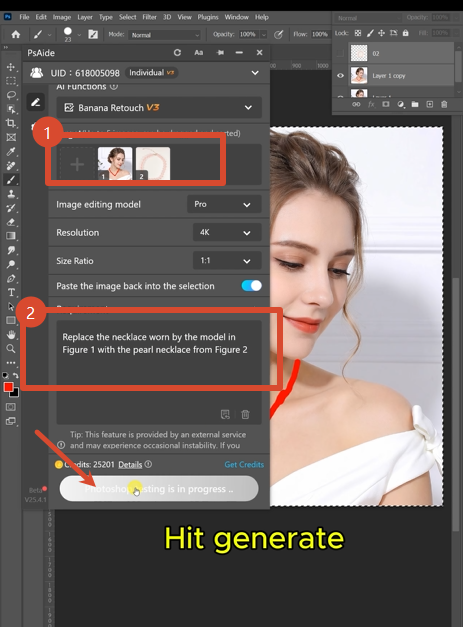
Task: Click the red foreground color swatch
Action: (8, 387)
